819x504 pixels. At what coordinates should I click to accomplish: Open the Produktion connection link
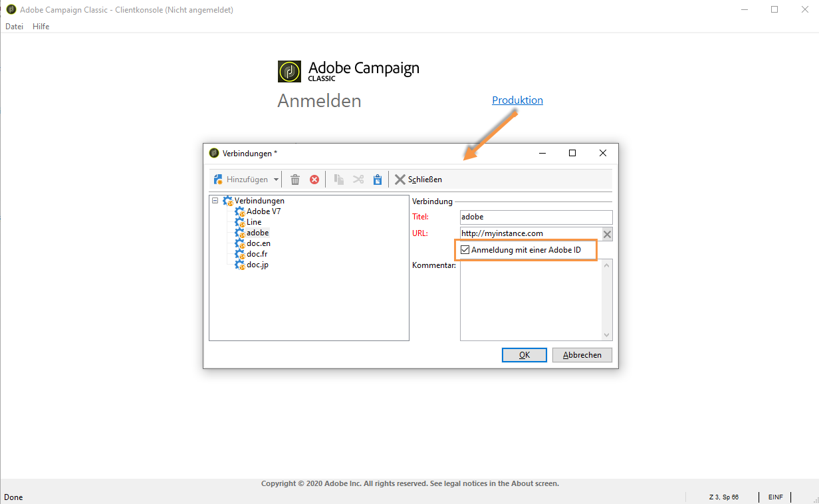[x=517, y=100]
